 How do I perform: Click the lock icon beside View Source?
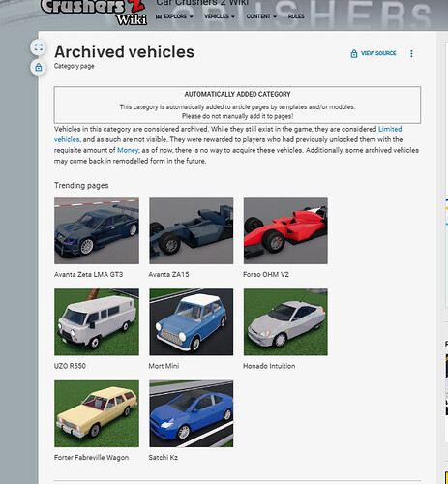point(354,53)
